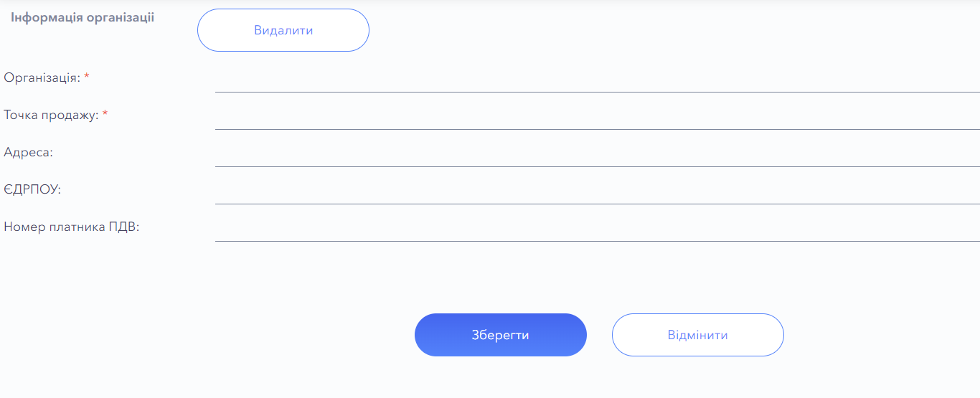Image resolution: width=980 pixels, height=398 pixels.
Task: Click the Видалити button
Action: (x=283, y=30)
